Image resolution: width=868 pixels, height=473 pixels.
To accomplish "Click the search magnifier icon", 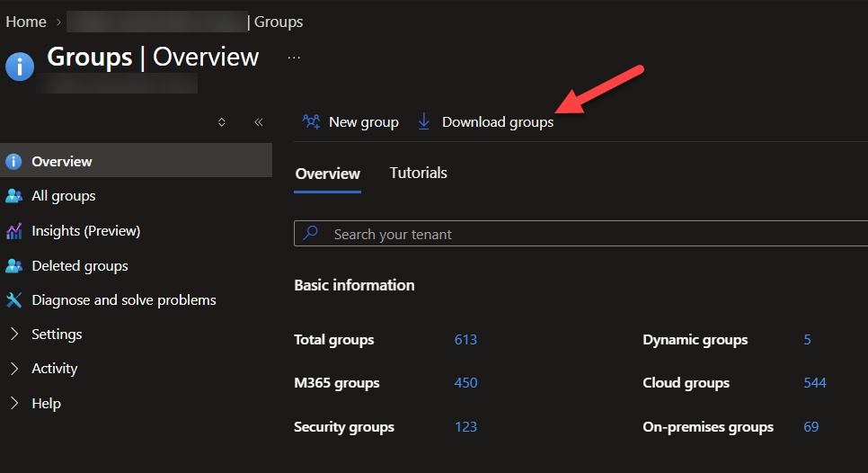I will point(311,233).
